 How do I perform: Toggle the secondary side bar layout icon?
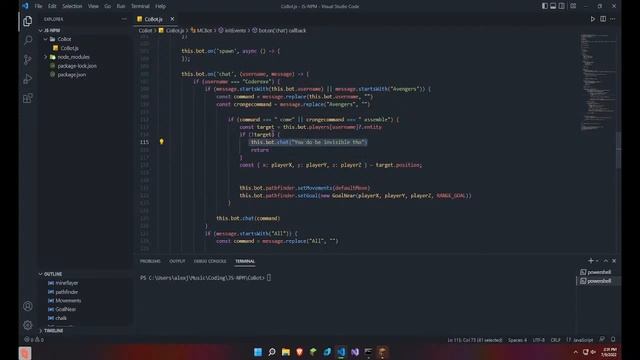pyautogui.click(x=562, y=6)
